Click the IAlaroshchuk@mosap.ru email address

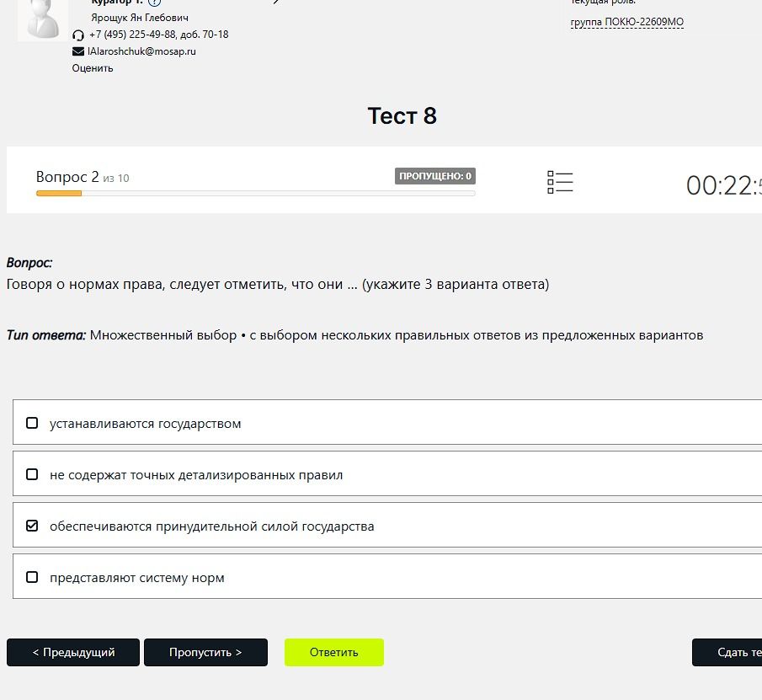(141, 51)
